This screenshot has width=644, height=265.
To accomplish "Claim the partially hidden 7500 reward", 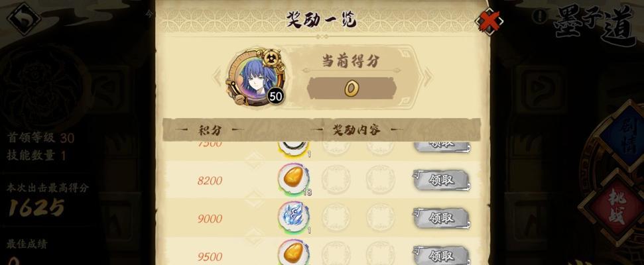I will tap(441, 147).
